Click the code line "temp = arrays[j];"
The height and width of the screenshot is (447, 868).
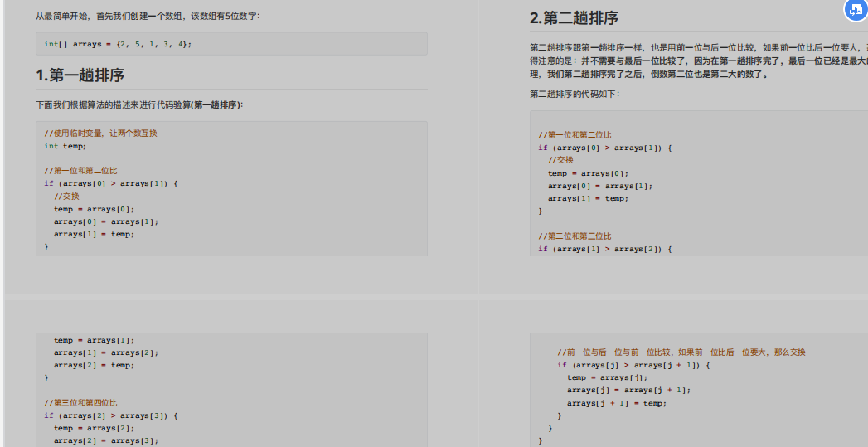point(607,378)
